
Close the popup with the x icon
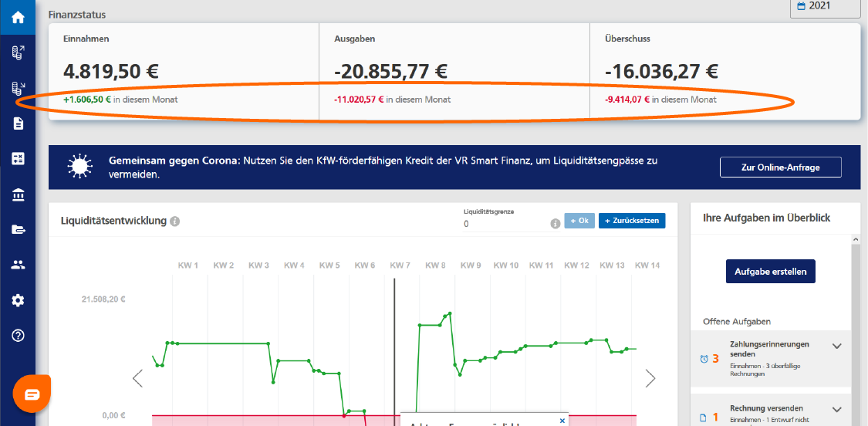[x=562, y=421]
